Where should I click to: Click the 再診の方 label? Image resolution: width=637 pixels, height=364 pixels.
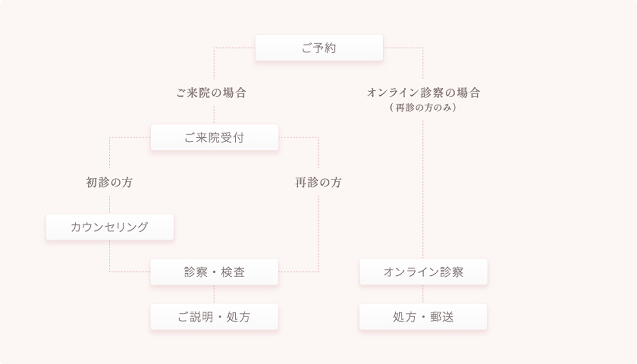[x=318, y=182]
